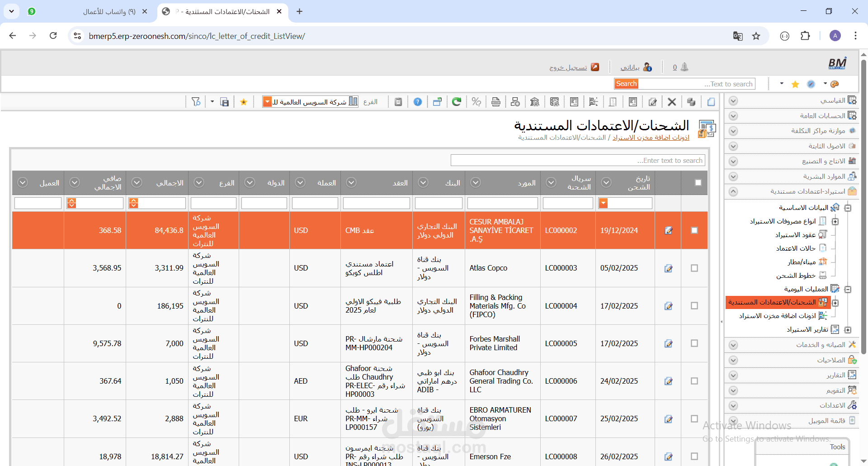Select the yellow favorites star icon

(244, 101)
